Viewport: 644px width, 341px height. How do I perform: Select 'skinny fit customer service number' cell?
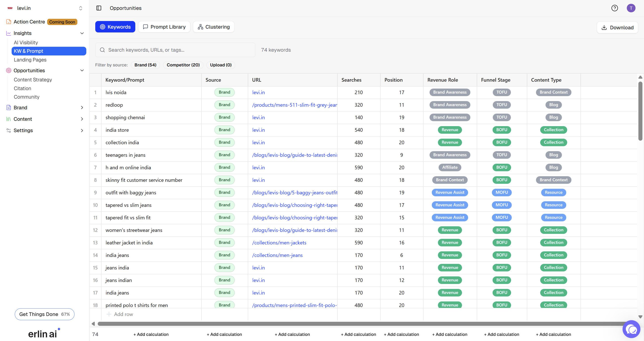[x=151, y=180]
